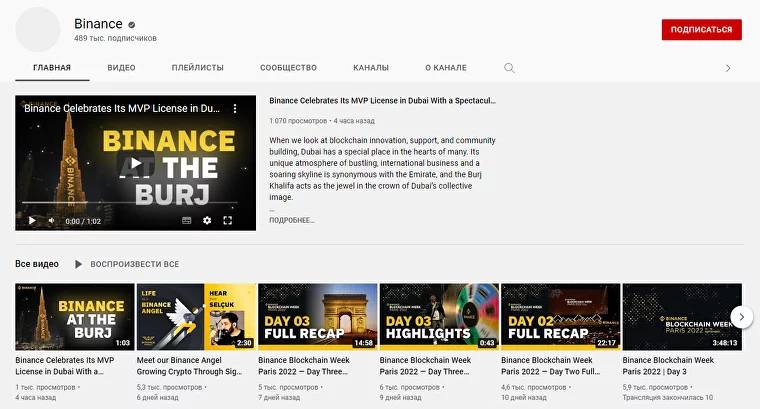
Task: Open the DAY 03 HIGHLIGHTS video thumbnail
Action: [x=439, y=316]
